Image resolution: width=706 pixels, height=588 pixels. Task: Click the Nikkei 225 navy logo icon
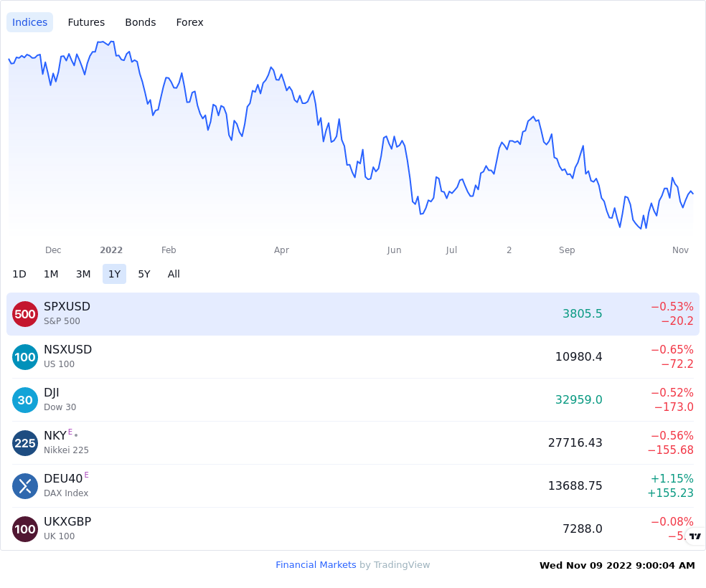click(x=25, y=443)
